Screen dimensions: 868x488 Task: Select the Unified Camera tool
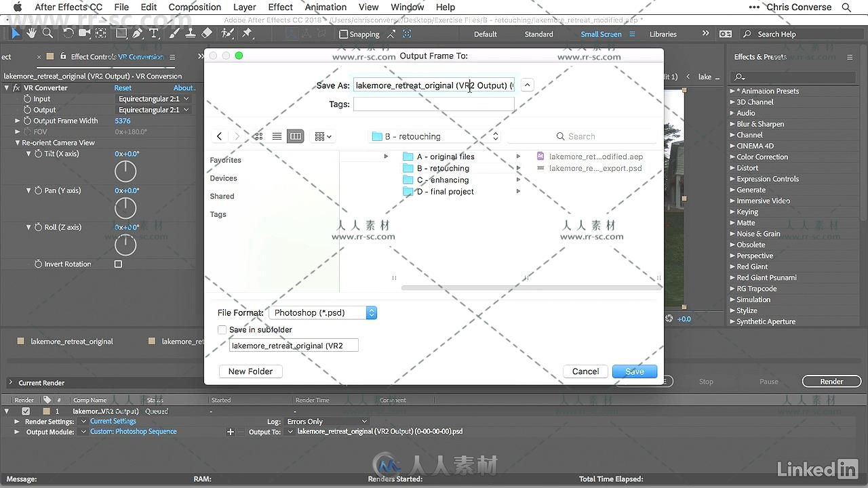click(85, 33)
